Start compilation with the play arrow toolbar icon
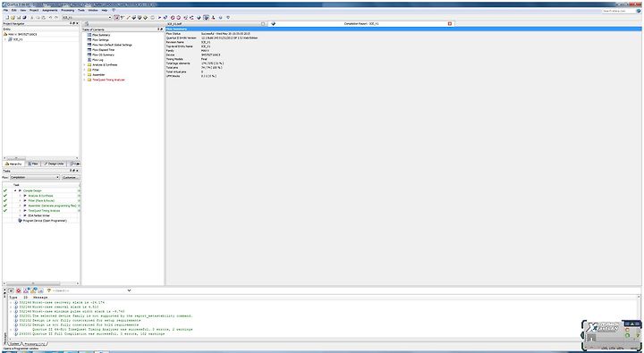This screenshot has height=353, width=644. [x=159, y=18]
